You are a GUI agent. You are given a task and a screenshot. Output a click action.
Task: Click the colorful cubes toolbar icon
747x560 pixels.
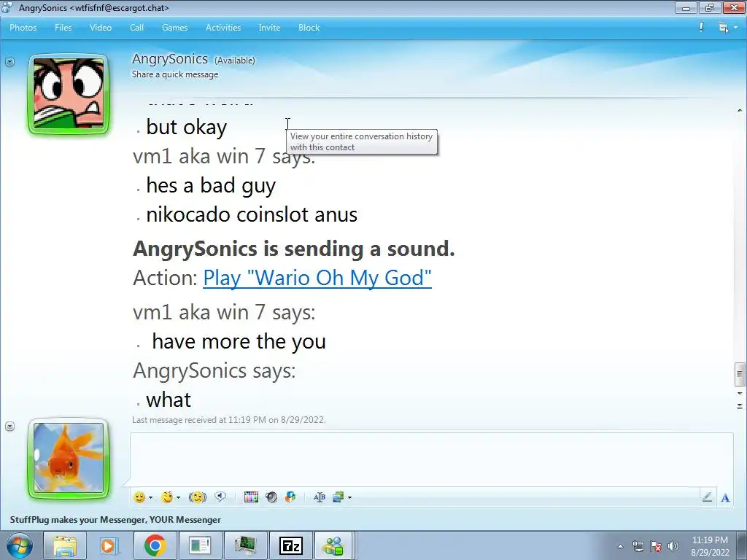point(290,497)
